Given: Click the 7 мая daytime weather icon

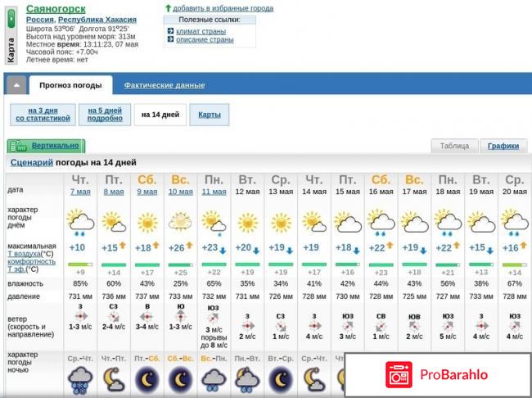Looking at the screenshot, I should coord(80,222).
